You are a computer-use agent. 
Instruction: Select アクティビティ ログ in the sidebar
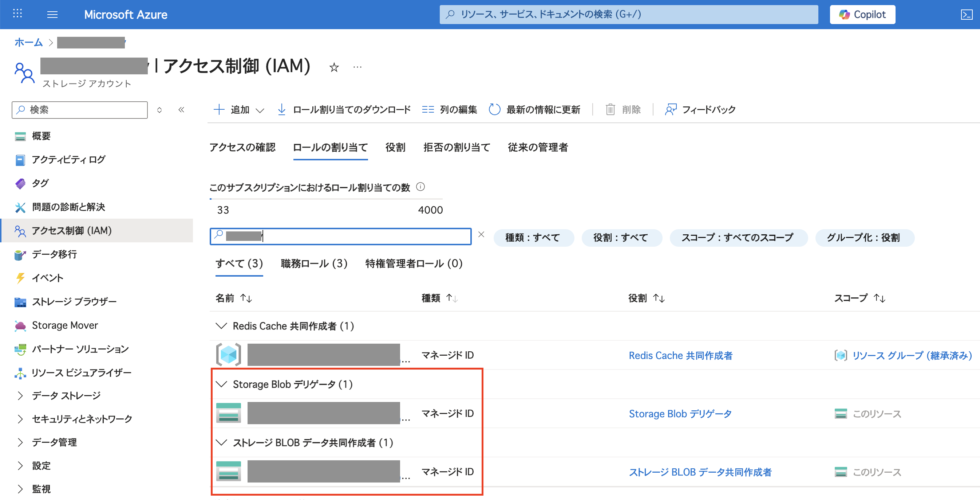coord(68,160)
